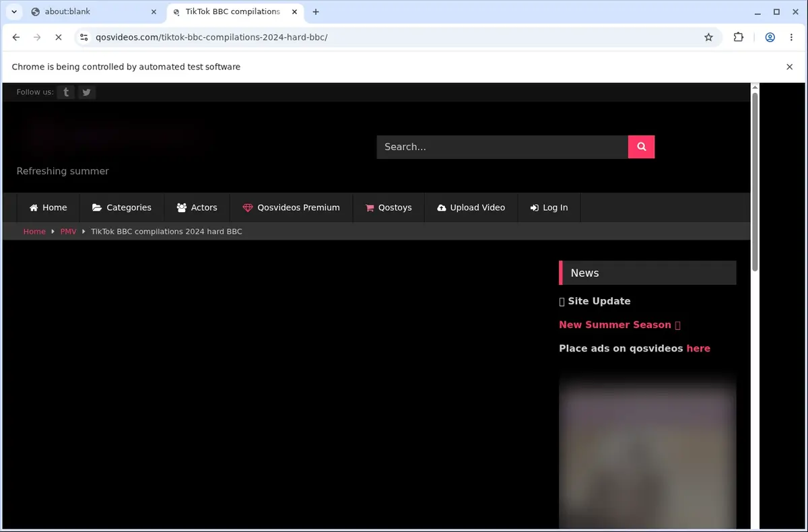
Task: Click the forward navigation arrow
Action: click(37, 38)
